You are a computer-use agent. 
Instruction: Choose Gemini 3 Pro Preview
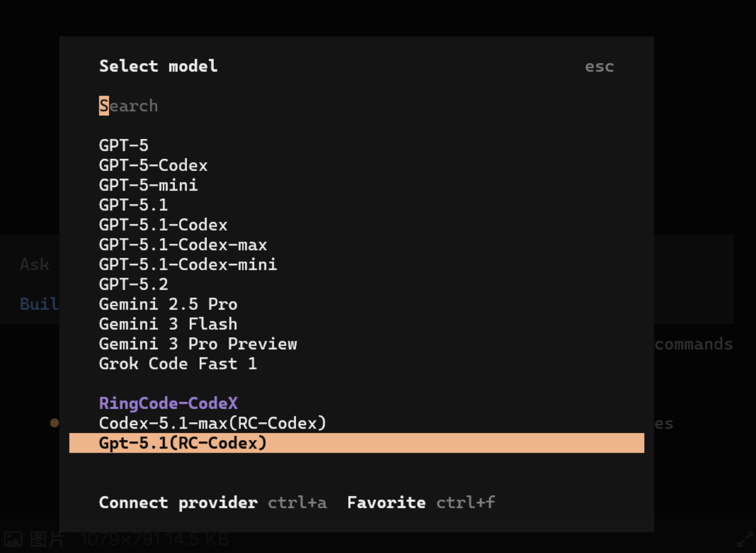click(x=198, y=344)
